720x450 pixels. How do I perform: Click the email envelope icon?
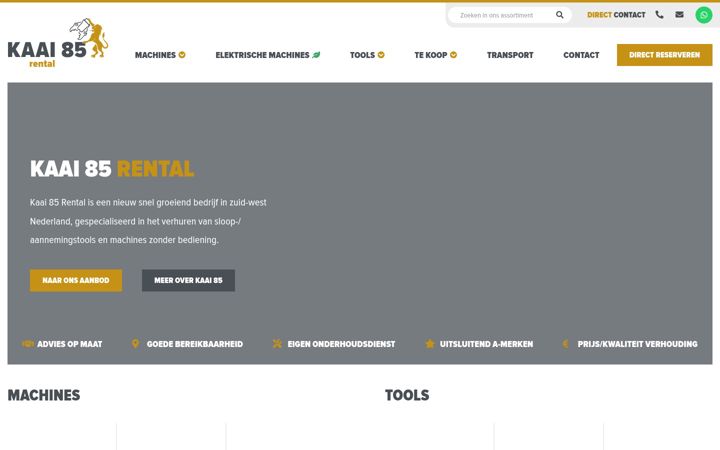[x=680, y=15]
